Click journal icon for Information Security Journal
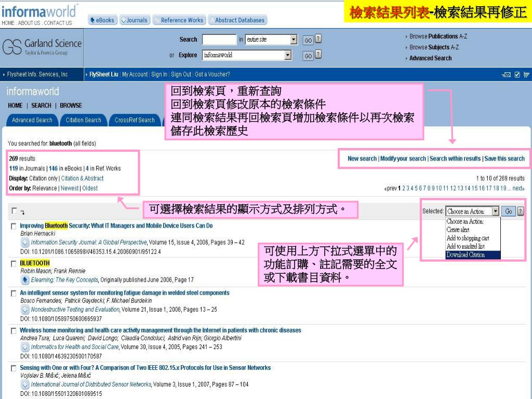This screenshot has height=399, width=532. click(x=25, y=243)
